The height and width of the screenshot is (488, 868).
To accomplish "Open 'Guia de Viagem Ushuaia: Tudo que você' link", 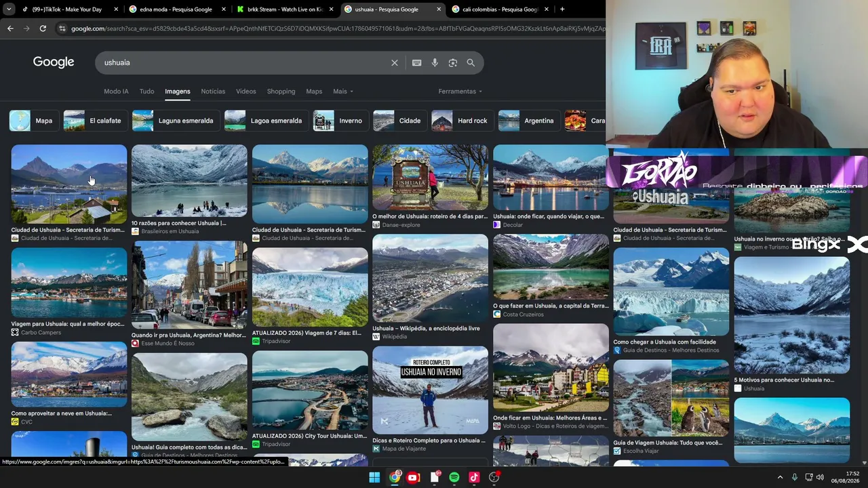I will tap(668, 443).
